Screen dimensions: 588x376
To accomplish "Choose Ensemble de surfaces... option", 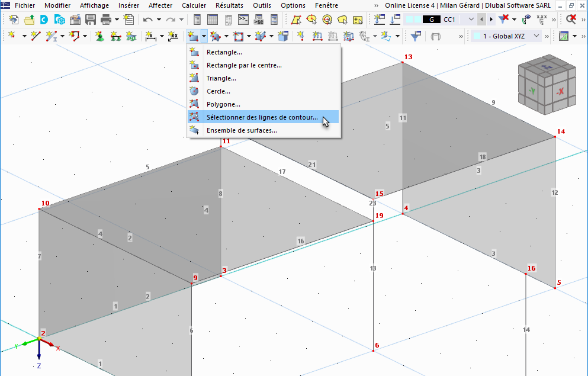I will [264, 130].
